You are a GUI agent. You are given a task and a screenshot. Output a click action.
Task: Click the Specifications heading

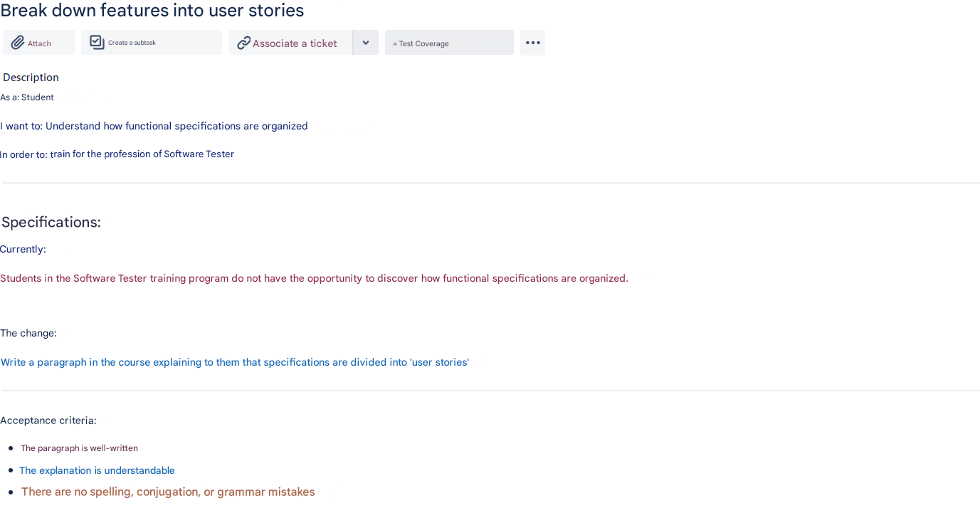[51, 222]
